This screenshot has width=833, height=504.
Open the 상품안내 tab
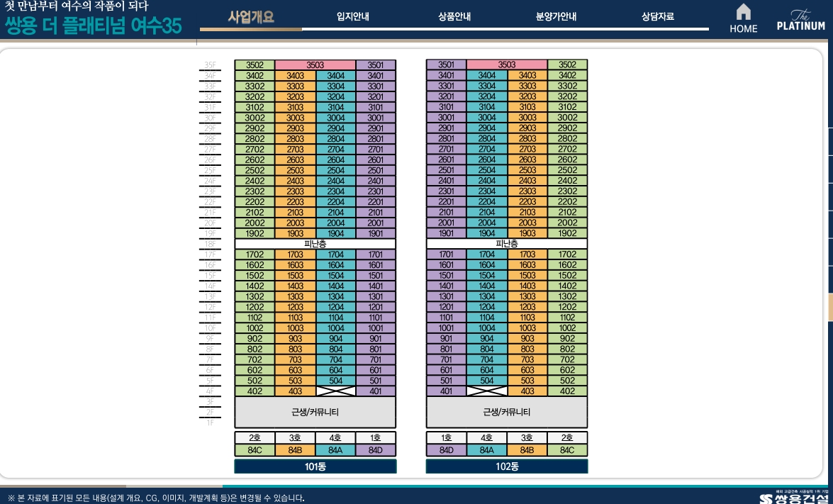(454, 17)
